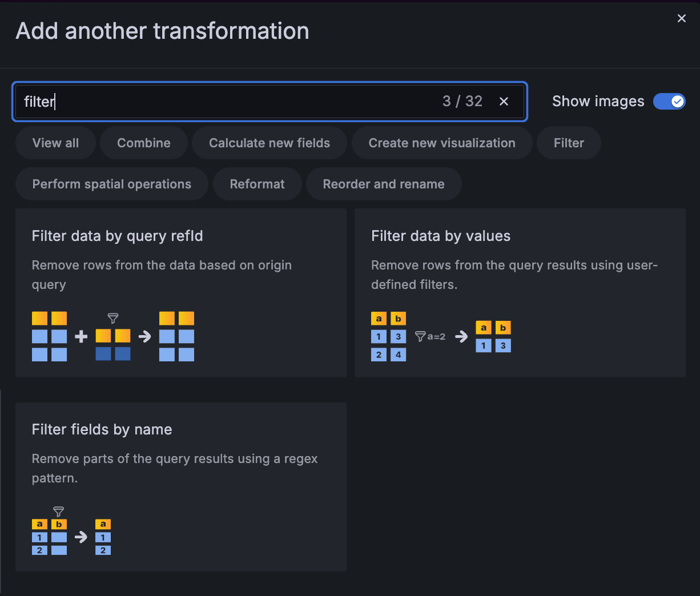
Task: Click 'Remove rows from the query results' description
Action: tap(514, 275)
